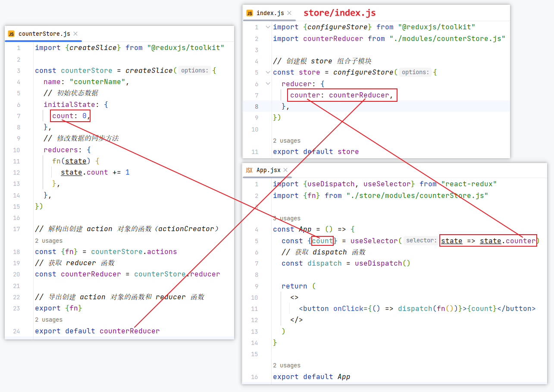Click the 'options:' inlay hint in counterStore.js
Image resolution: width=554 pixels, height=392 pixels.
pyautogui.click(x=195, y=71)
